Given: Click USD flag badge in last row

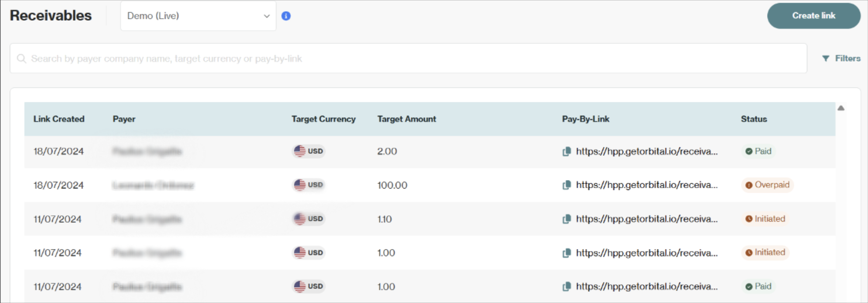Looking at the screenshot, I should tap(308, 286).
